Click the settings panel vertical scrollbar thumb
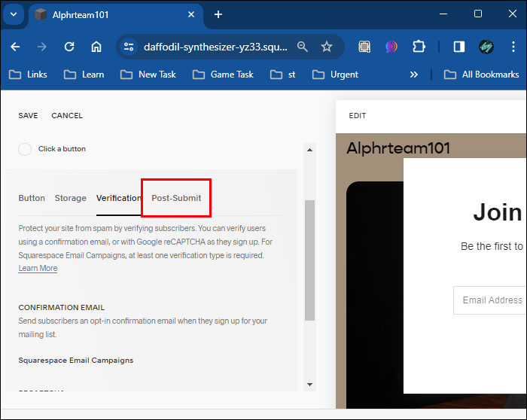The width and height of the screenshot is (527, 420). (x=309, y=260)
